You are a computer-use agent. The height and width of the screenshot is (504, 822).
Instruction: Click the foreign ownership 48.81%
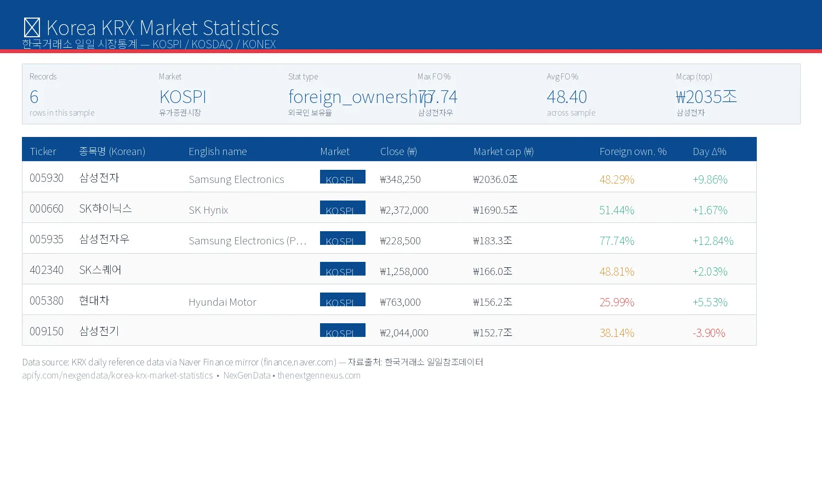(x=617, y=272)
